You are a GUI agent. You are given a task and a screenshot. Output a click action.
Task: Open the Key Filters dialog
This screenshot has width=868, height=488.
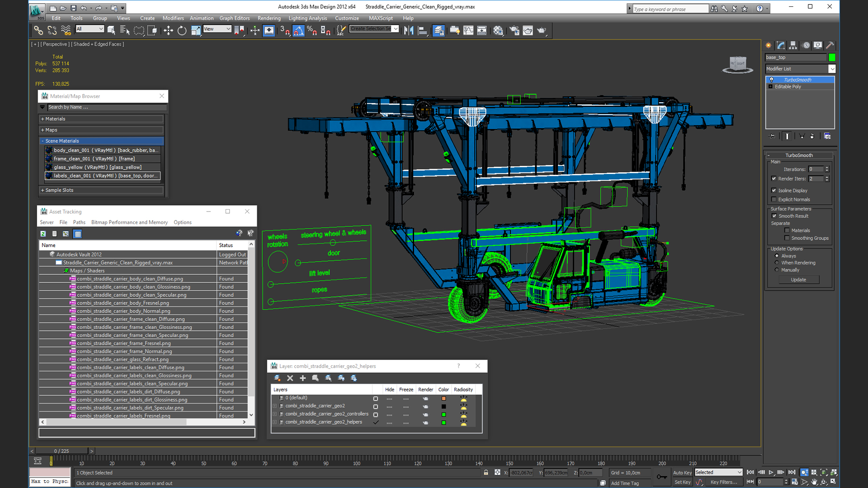pyautogui.click(x=723, y=482)
